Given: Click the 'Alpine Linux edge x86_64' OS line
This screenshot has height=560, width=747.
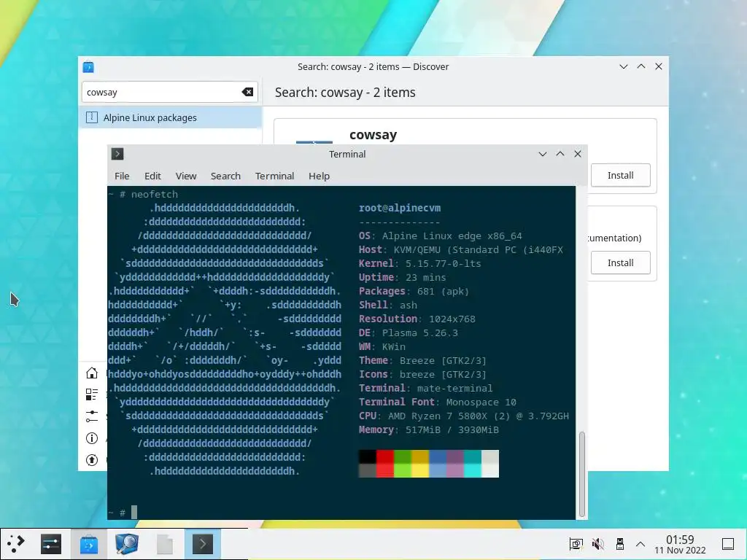Looking at the screenshot, I should [x=452, y=236].
